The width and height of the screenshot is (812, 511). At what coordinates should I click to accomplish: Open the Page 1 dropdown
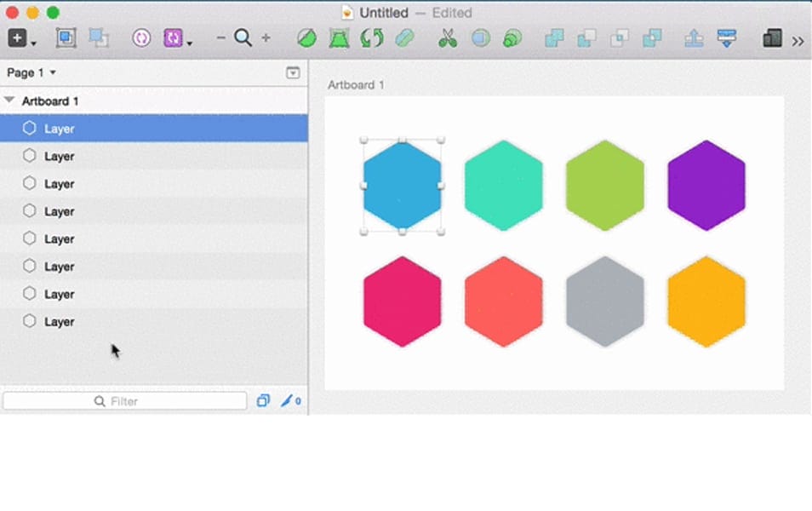[31, 73]
